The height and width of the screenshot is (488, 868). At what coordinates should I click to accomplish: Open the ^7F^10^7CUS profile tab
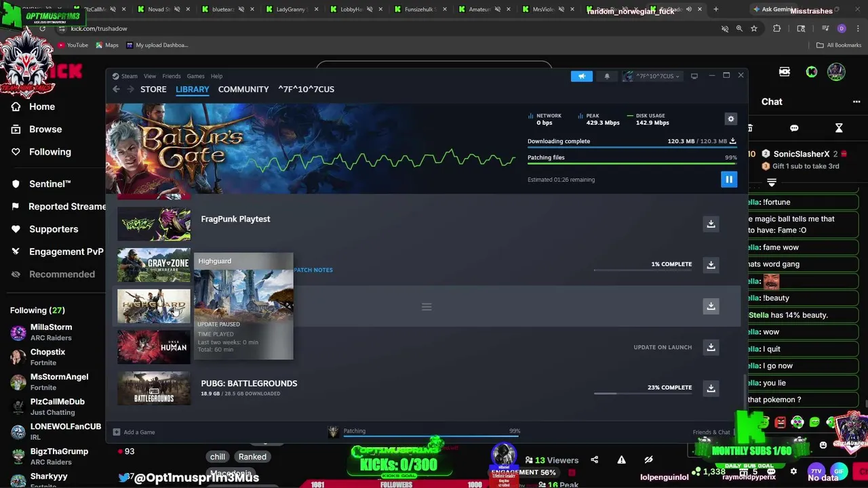coord(306,89)
